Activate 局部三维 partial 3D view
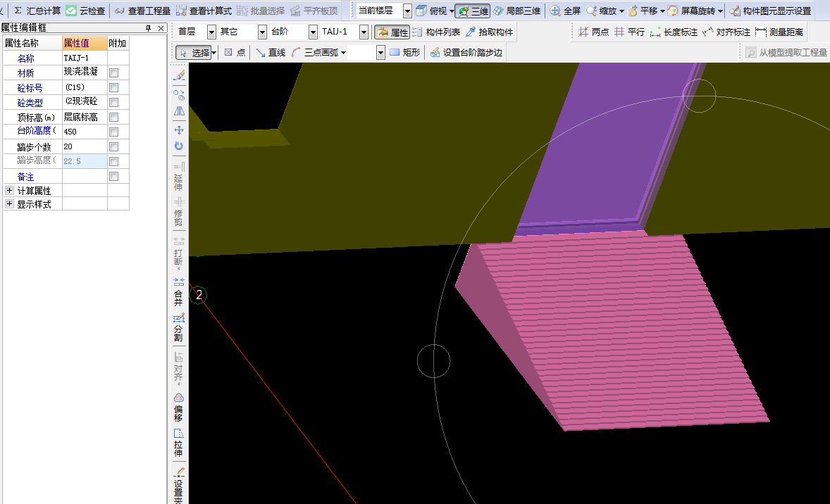This screenshot has width=830, height=504. tap(516, 11)
